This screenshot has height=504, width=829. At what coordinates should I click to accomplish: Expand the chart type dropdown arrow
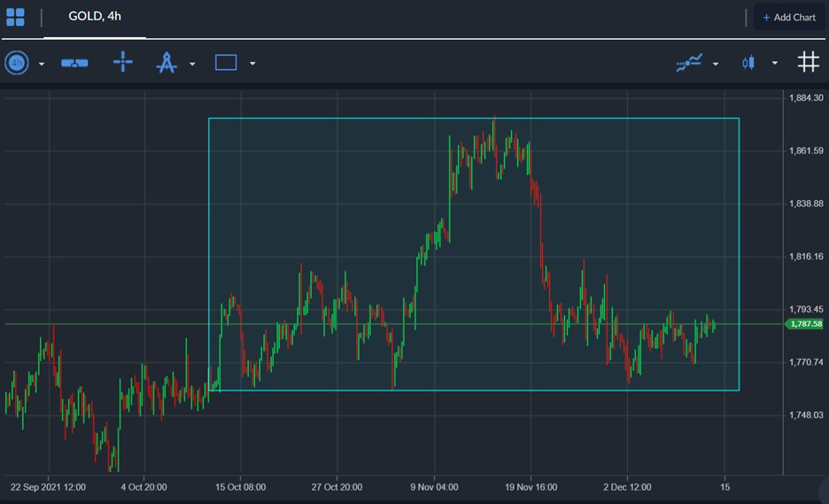[x=775, y=64]
